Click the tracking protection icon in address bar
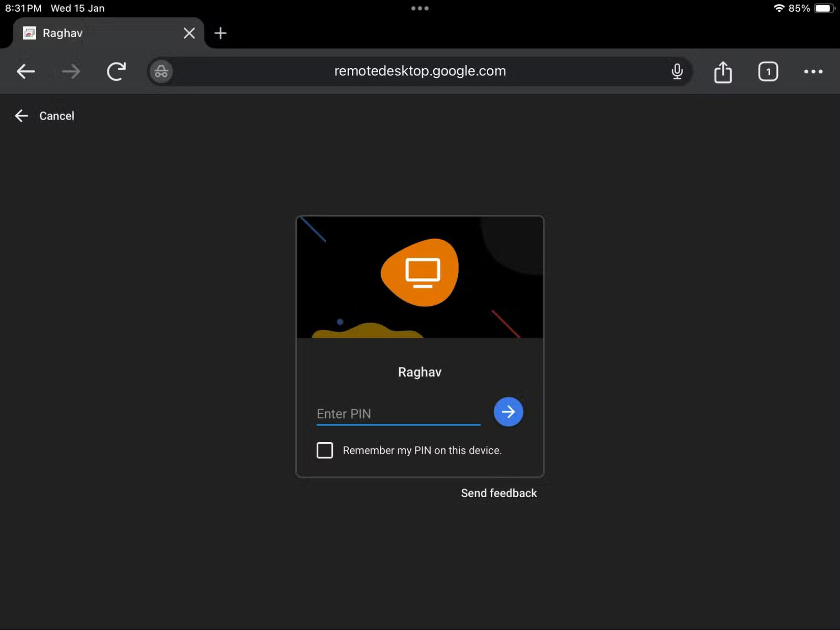Image resolution: width=840 pixels, height=630 pixels. 161,71
